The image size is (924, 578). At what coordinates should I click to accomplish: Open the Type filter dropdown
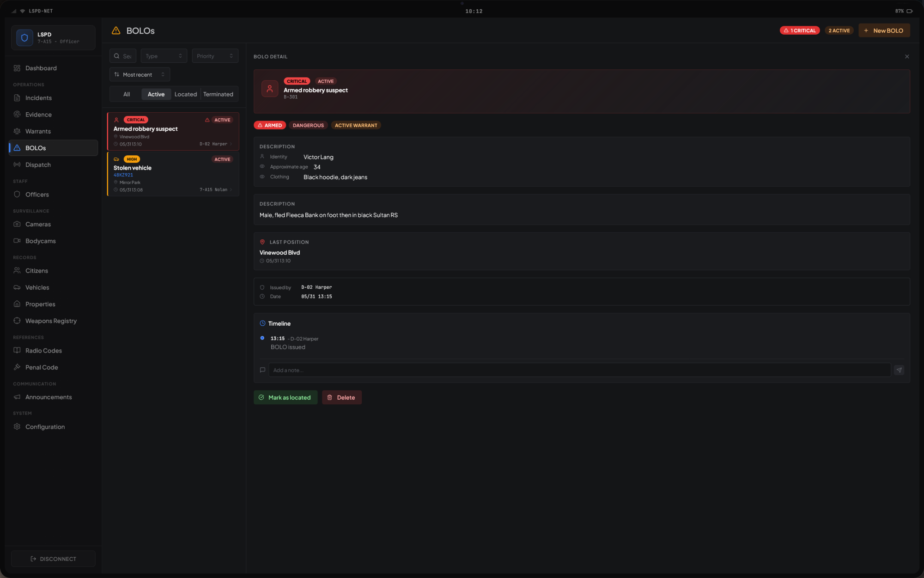tap(164, 56)
